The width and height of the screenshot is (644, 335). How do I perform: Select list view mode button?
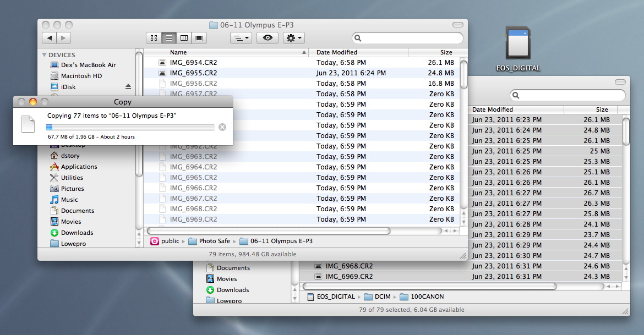click(169, 38)
